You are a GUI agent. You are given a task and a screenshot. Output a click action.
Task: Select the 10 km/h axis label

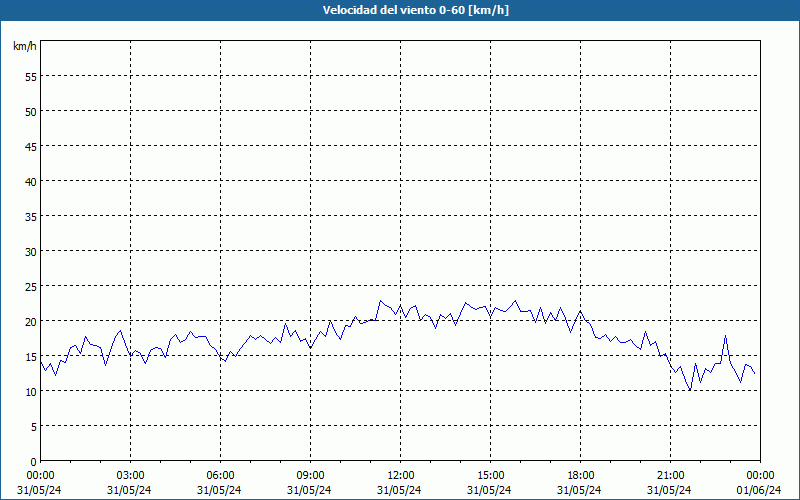pos(31,392)
